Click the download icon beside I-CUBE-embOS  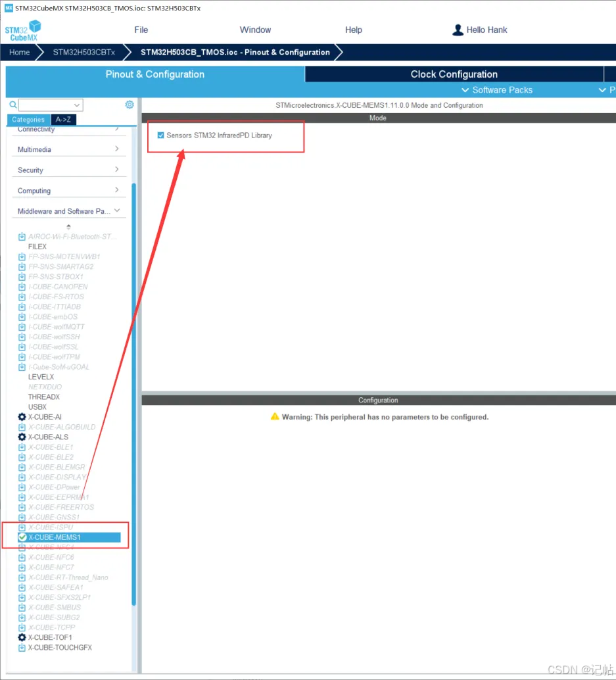point(22,316)
